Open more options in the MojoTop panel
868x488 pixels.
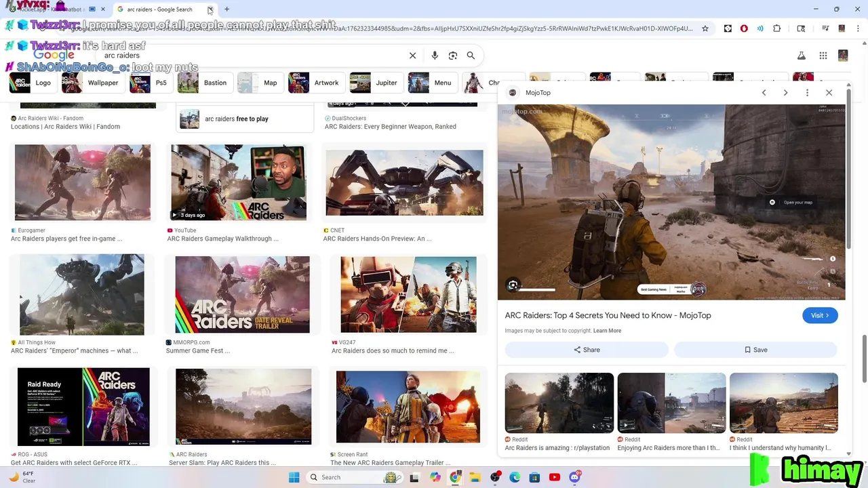tap(807, 93)
